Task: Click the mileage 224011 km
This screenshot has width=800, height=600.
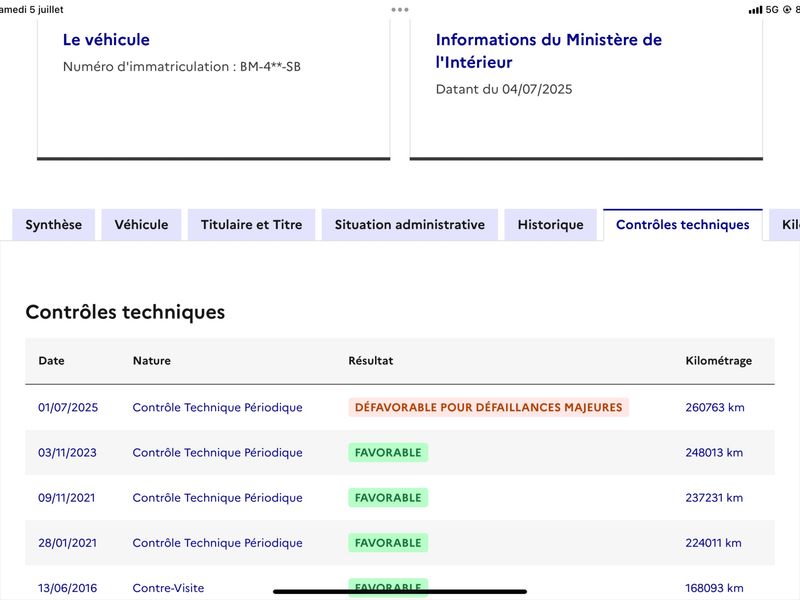Action: pyautogui.click(x=713, y=543)
